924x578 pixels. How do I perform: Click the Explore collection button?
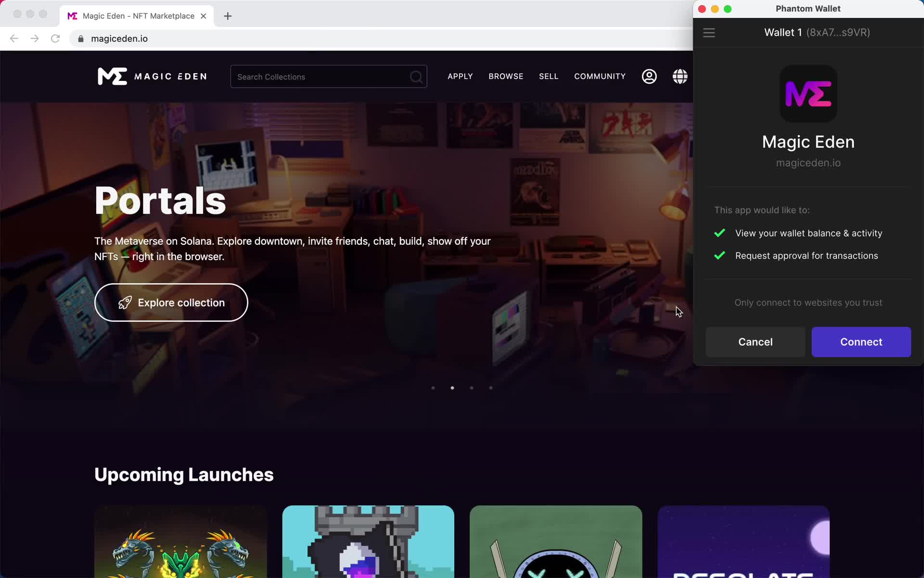pos(171,302)
